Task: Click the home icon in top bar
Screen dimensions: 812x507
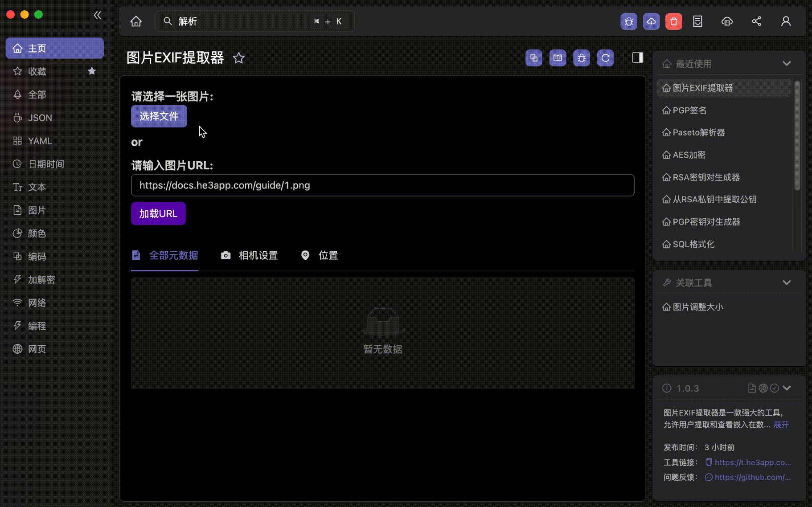Action: (136, 21)
